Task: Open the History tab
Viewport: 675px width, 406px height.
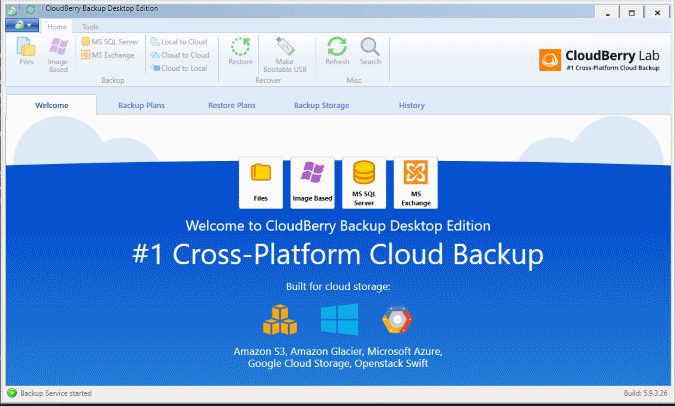Action: [x=412, y=105]
